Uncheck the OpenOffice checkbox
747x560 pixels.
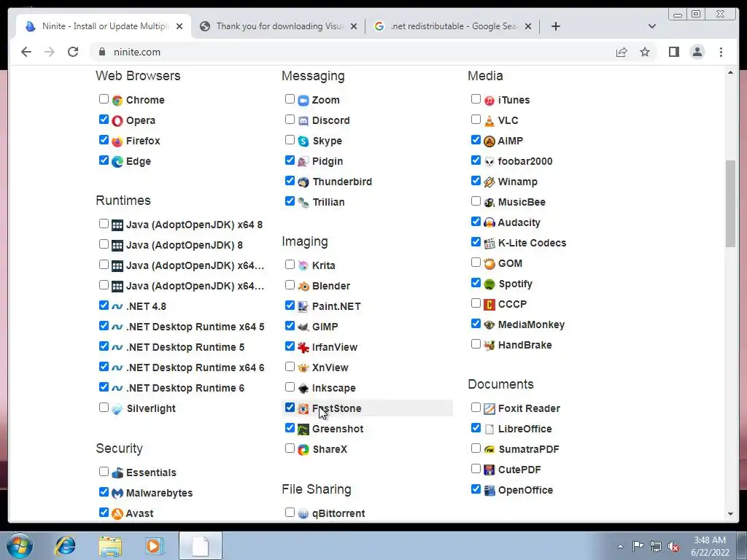476,489
